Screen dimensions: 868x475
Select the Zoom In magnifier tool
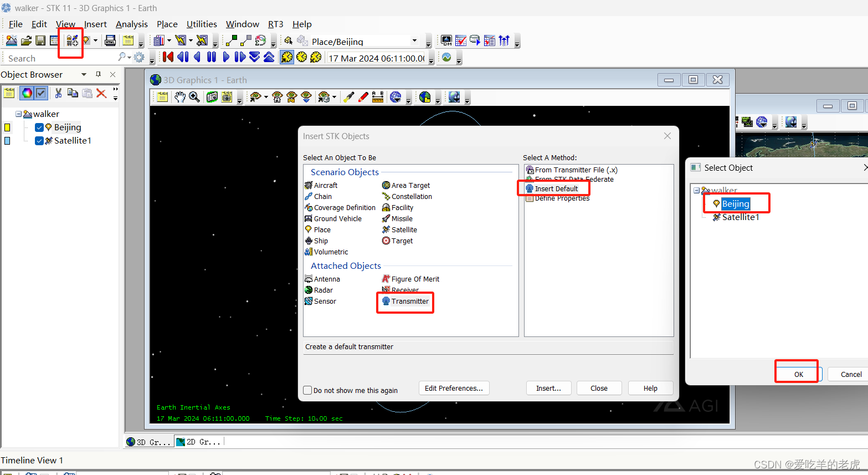click(x=194, y=97)
